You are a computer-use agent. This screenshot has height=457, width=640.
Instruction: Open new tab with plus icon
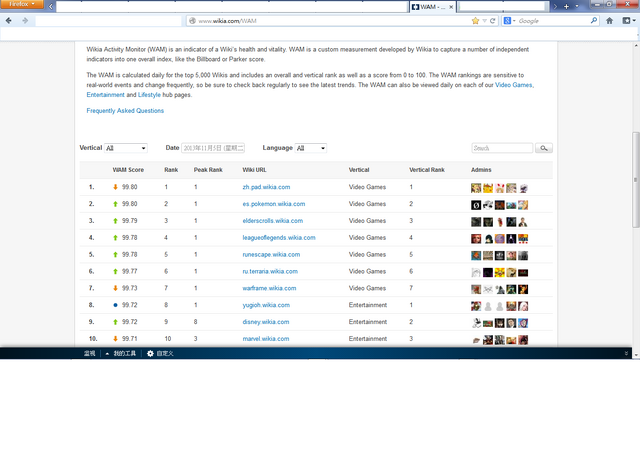566,7
